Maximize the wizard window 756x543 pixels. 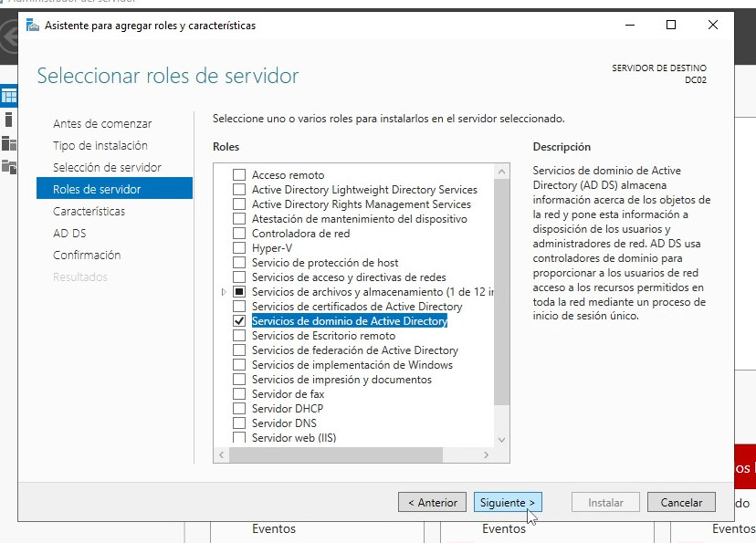pos(671,26)
